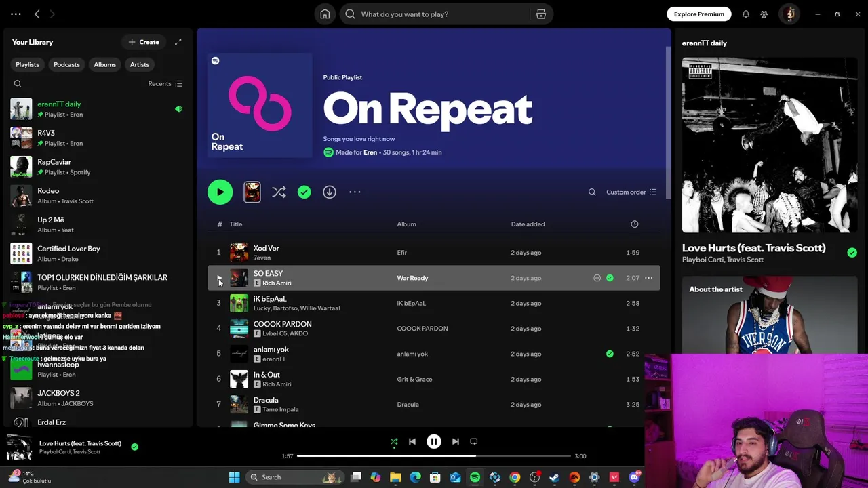This screenshot has width=868, height=488.
Task: Sort by the Title column header
Action: pos(236,224)
